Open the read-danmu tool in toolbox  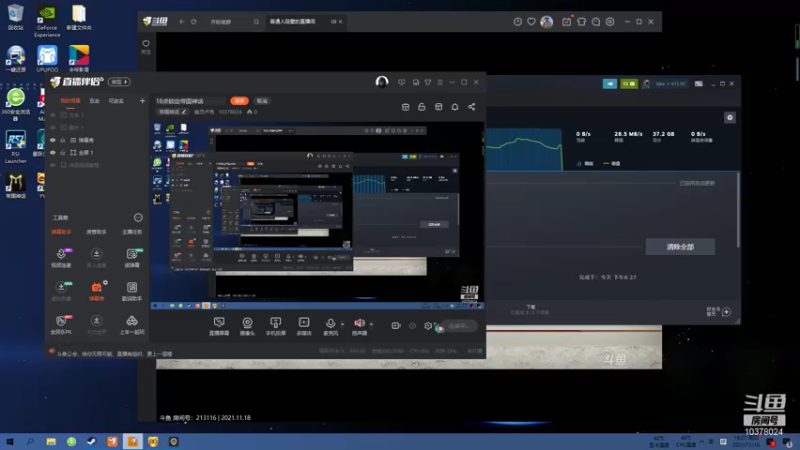point(132,258)
